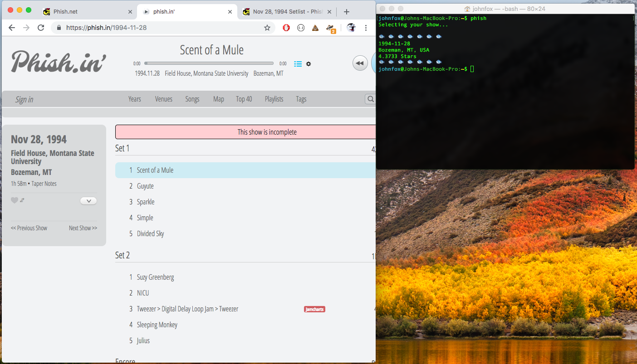
Task: Open the Chrome three-dot menu
Action: click(x=366, y=28)
